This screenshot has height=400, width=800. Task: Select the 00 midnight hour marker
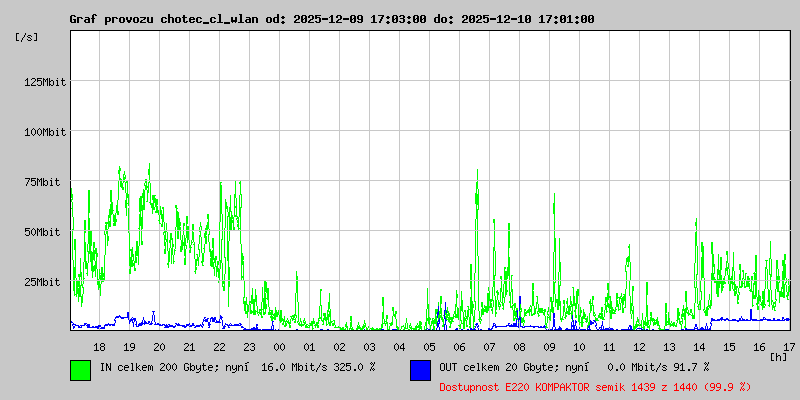coord(279,347)
